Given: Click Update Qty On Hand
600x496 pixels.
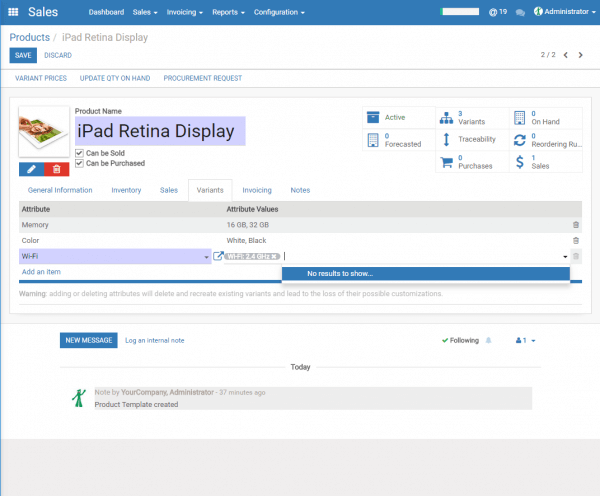Looking at the screenshot, I should pos(115,78).
